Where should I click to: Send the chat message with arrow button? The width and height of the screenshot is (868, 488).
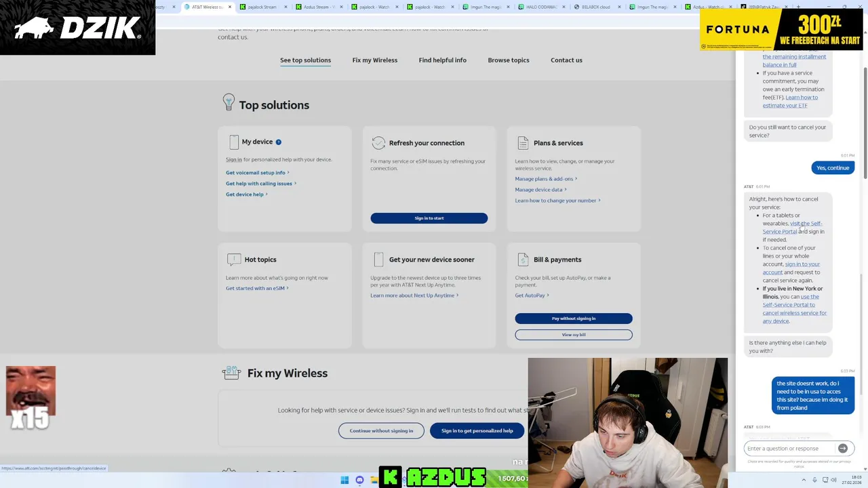[842, 448]
